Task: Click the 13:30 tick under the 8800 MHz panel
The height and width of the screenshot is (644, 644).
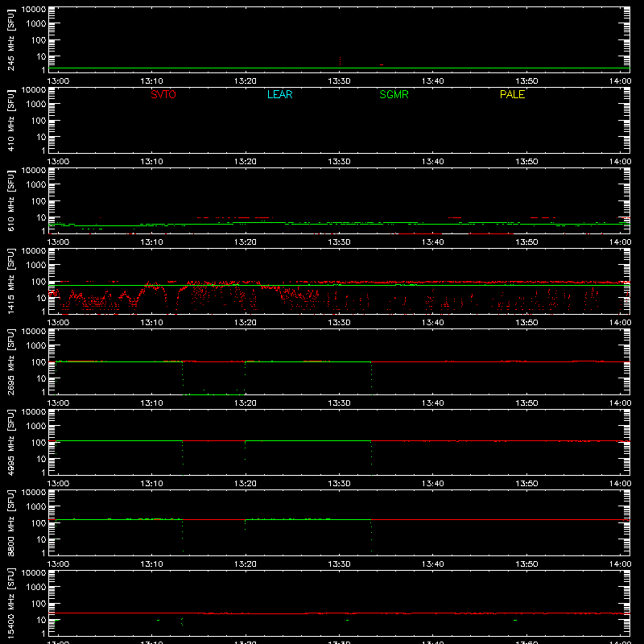Action: point(339,564)
